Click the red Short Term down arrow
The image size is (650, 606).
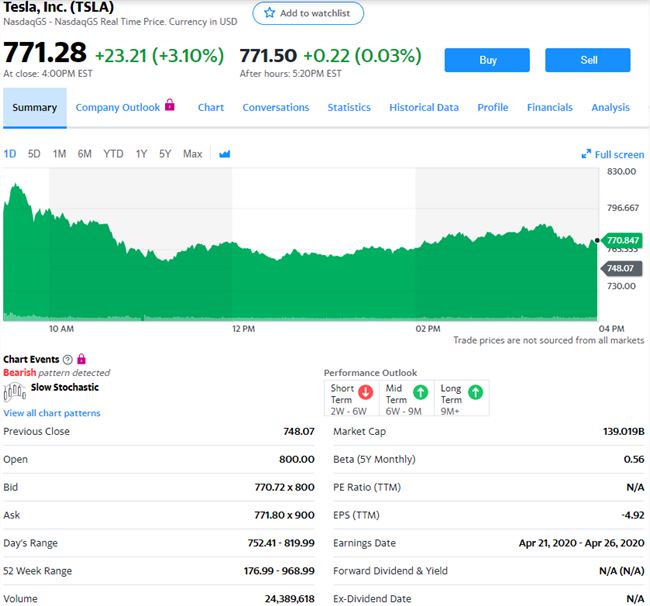(x=365, y=392)
